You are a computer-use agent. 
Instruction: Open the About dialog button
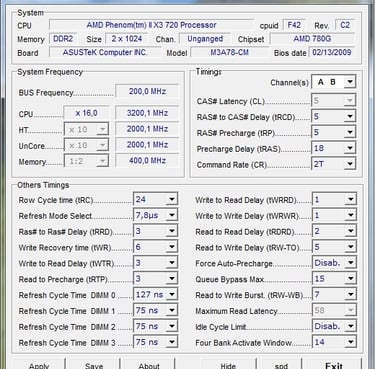click(x=149, y=364)
